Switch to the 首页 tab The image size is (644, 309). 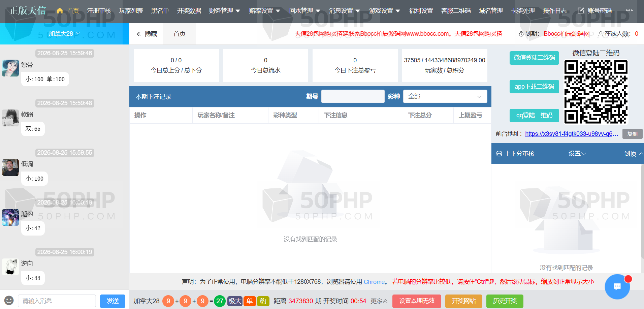point(180,34)
